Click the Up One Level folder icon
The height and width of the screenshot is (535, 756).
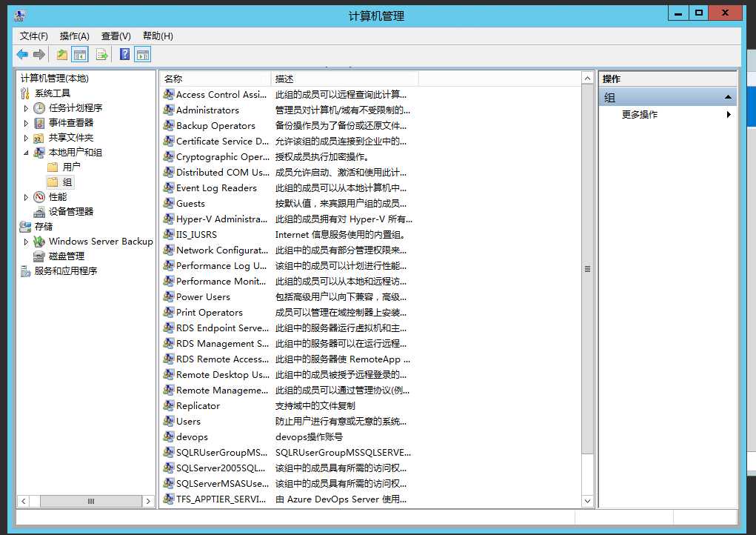[x=62, y=54]
